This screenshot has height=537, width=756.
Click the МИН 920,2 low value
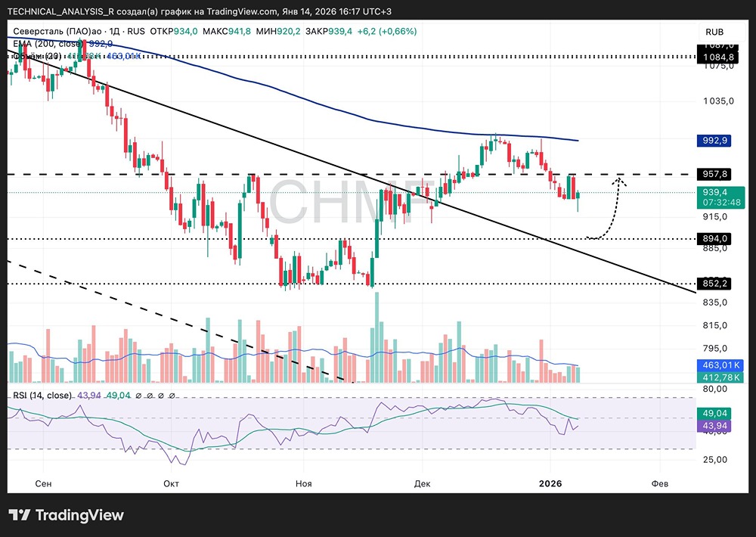pos(278,31)
